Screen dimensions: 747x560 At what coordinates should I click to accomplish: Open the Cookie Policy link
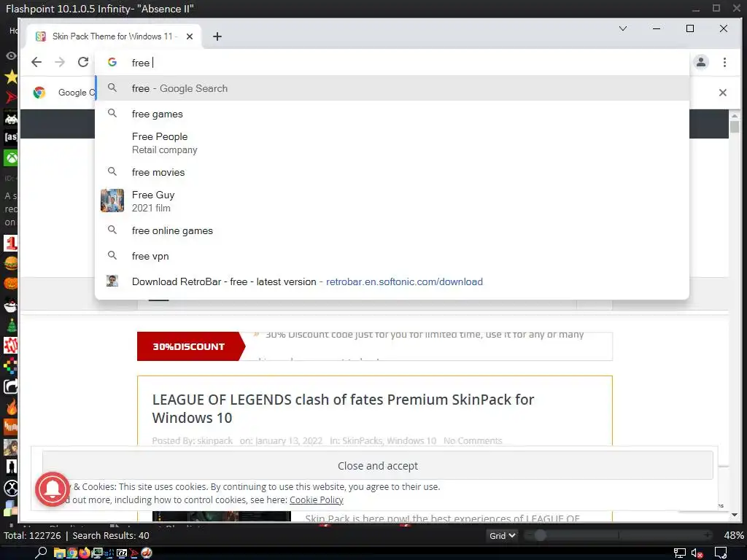317,500
